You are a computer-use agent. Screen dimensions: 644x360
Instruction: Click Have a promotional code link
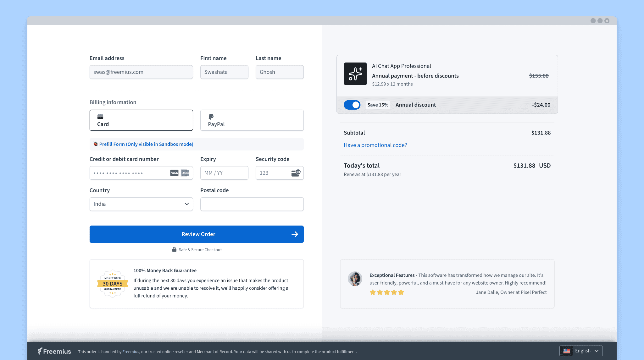pyautogui.click(x=375, y=145)
